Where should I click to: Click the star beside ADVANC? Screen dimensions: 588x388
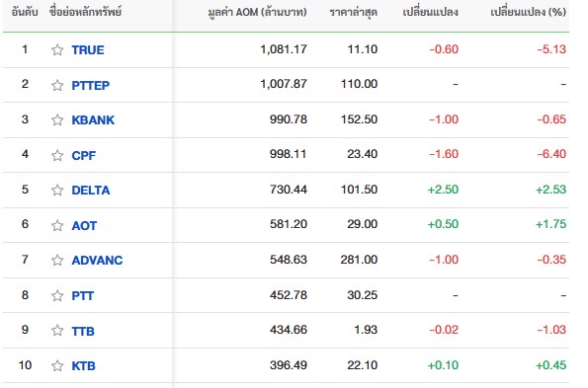[x=57, y=260]
